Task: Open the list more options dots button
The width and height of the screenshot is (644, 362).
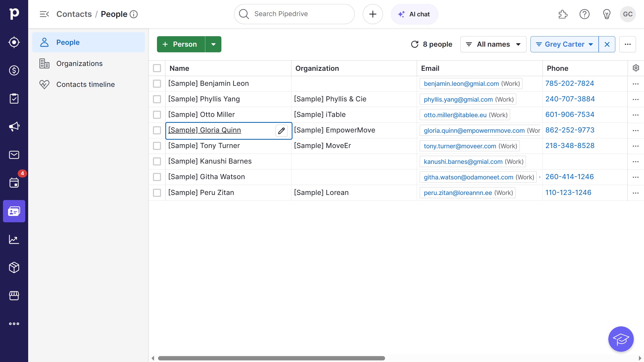Action: point(628,44)
